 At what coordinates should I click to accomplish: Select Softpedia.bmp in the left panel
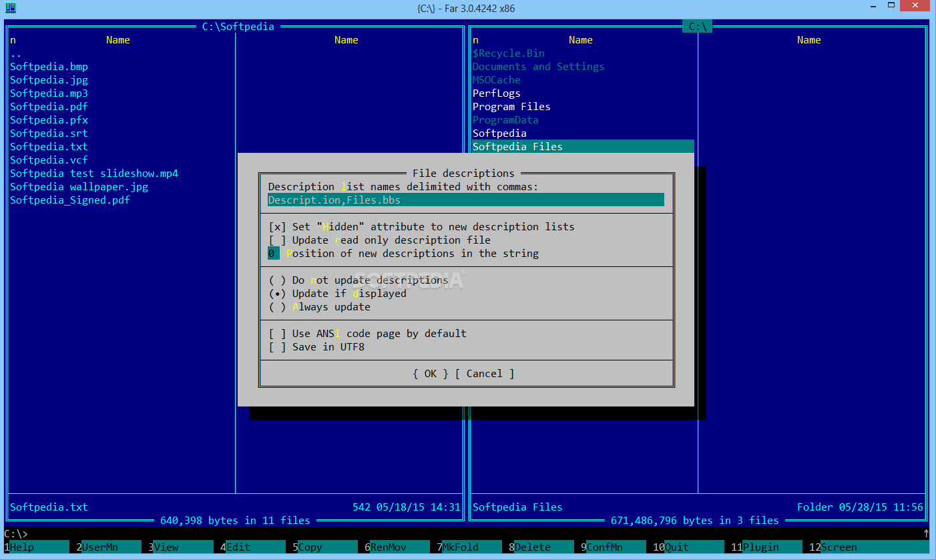49,67
